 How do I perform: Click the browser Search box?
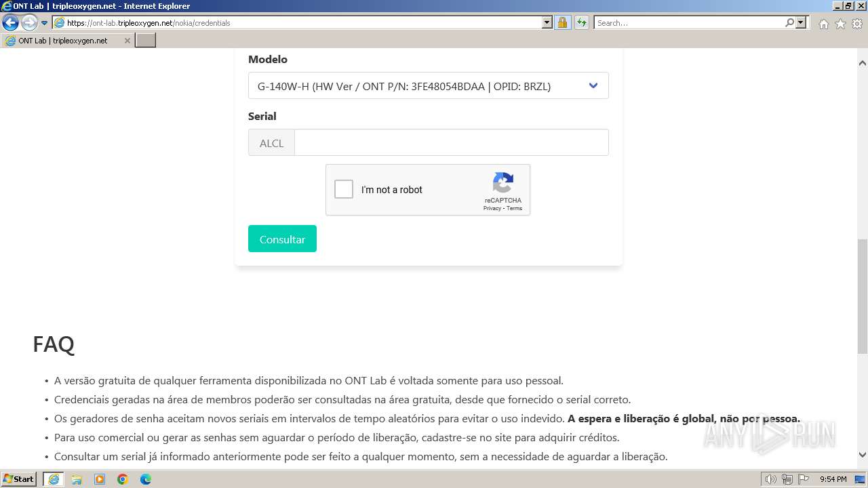pos(689,22)
